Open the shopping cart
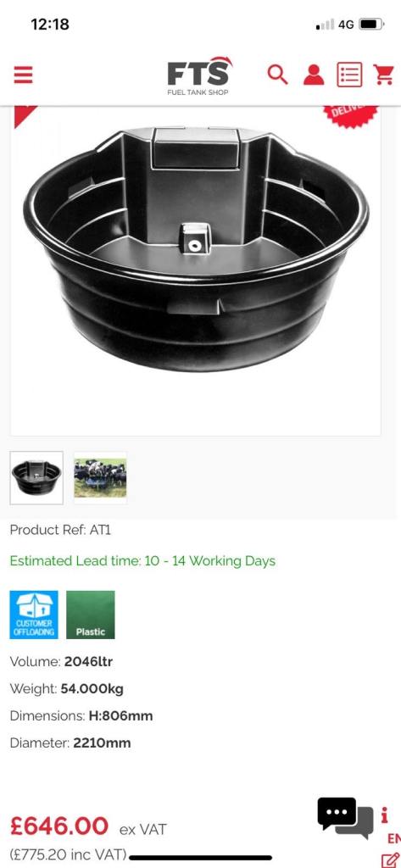The image size is (401, 868). coord(383,75)
